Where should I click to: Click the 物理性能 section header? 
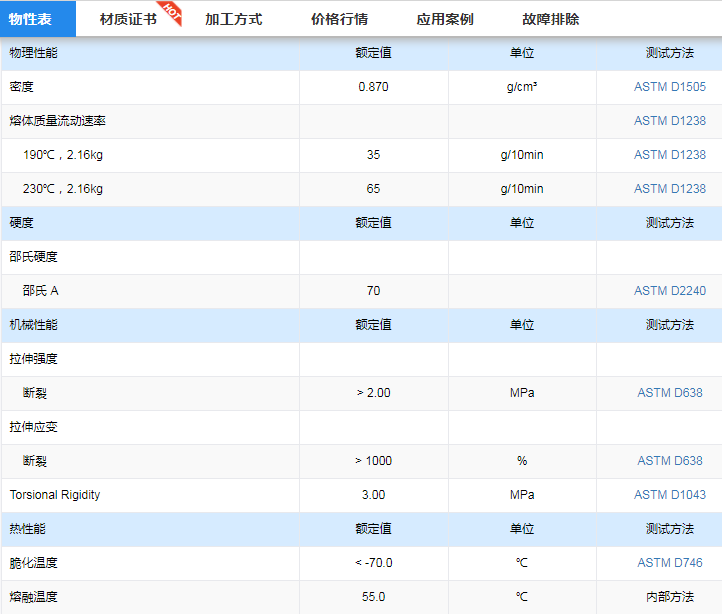34,53
